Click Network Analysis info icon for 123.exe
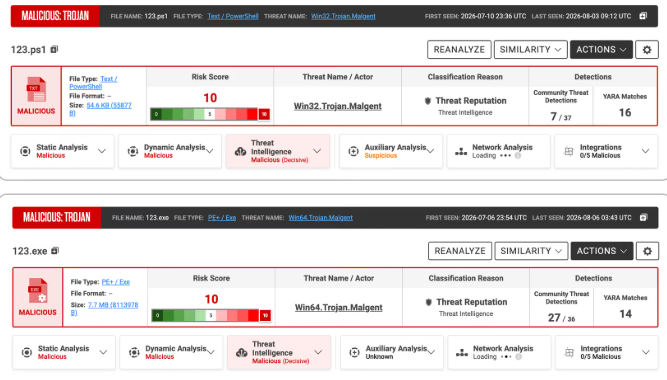 [x=518, y=357]
